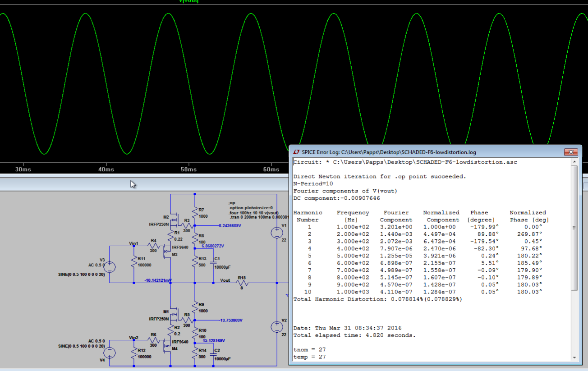Select resistor R12 100000 symbol
The image size is (588, 371).
[x=134, y=353]
